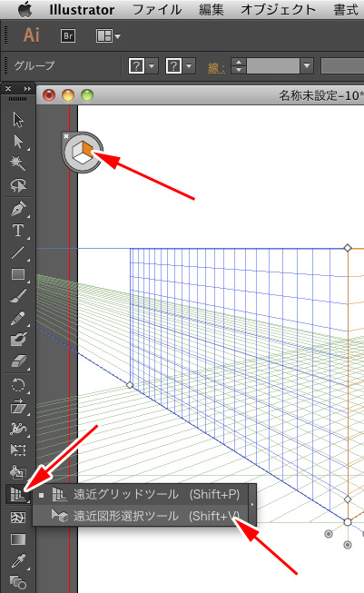Select the Pen tool in toolbar
Image resolution: width=364 pixels, height=593 pixels.
pos(18,209)
